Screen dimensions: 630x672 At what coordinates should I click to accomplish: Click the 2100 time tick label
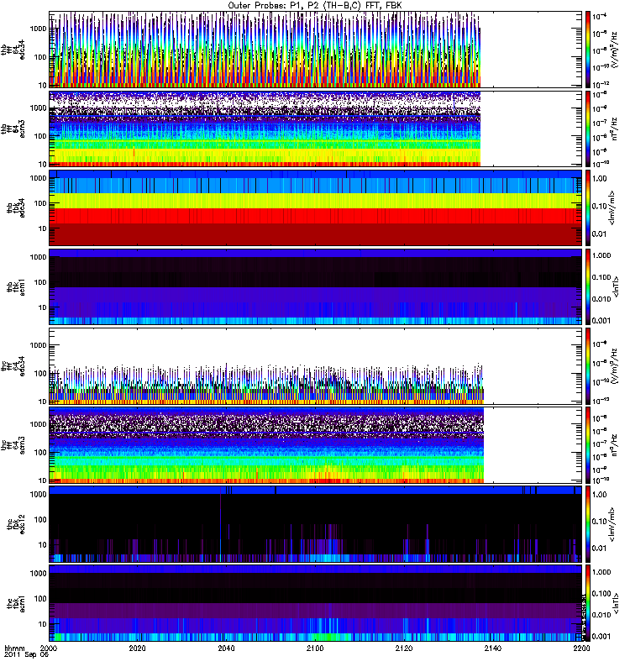[315, 648]
